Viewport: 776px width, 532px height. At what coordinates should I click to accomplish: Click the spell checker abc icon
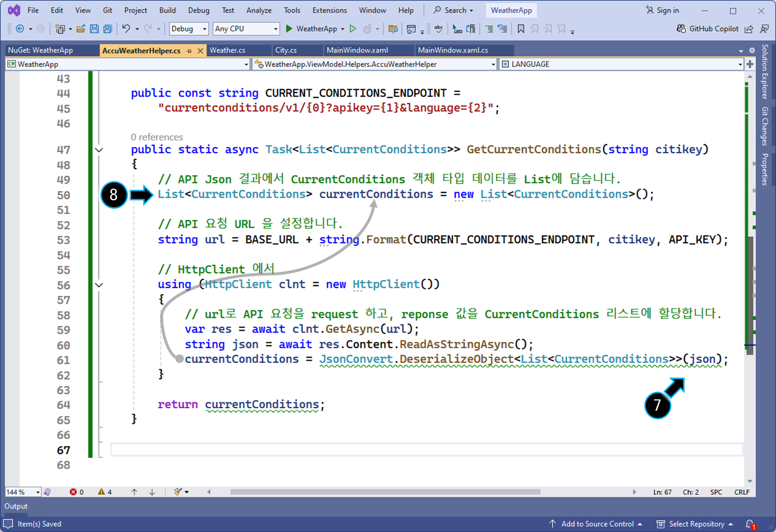coord(438,29)
